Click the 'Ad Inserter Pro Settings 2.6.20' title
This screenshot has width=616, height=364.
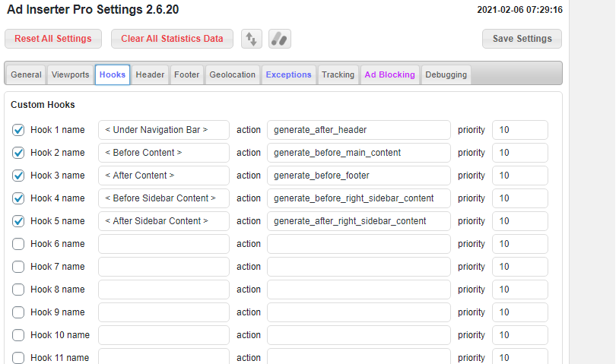93,9
